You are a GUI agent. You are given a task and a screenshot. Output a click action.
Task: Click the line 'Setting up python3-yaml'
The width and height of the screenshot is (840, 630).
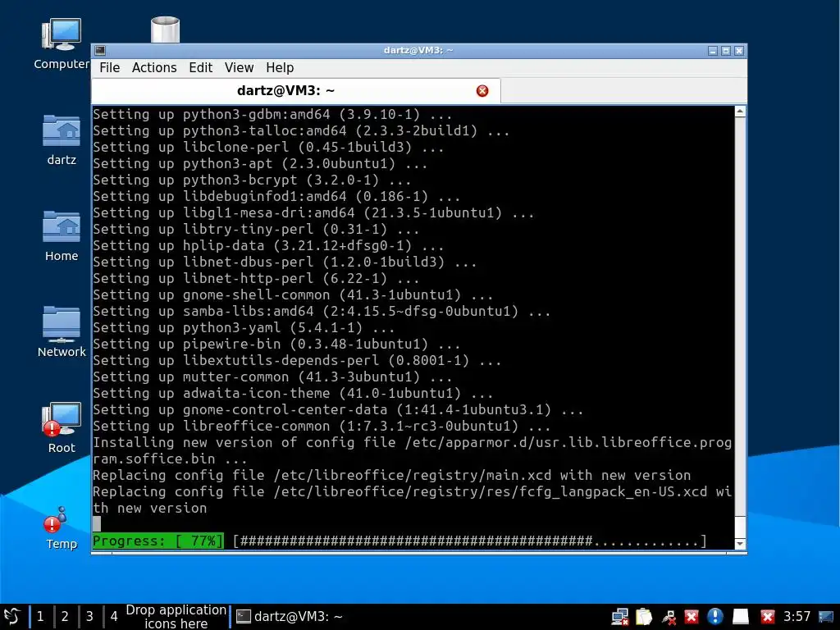coord(244,328)
